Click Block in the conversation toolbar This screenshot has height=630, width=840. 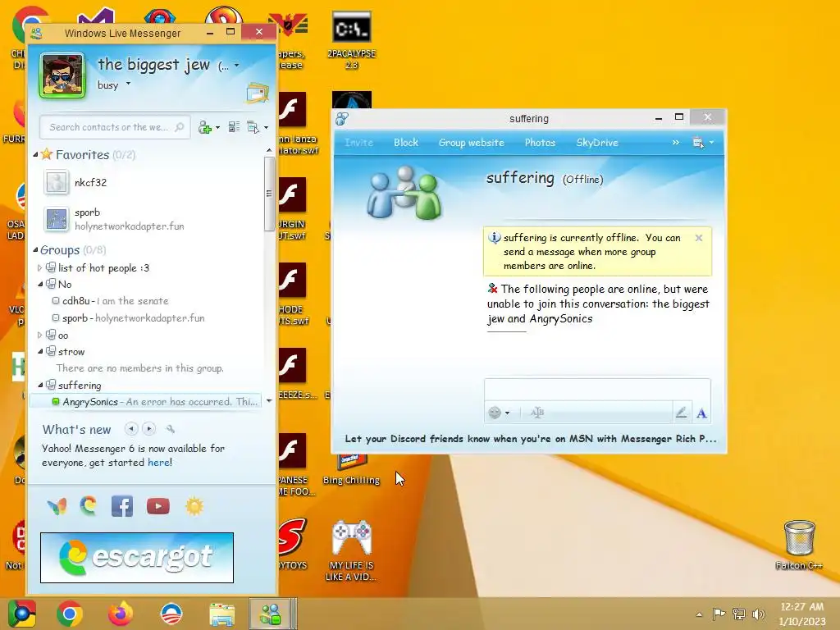tap(405, 143)
